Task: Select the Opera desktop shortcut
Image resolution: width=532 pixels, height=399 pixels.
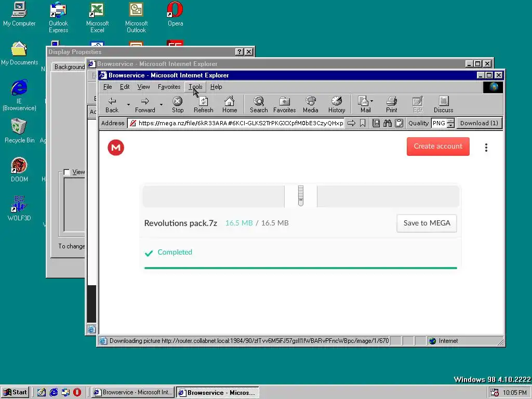Action: 176,14
